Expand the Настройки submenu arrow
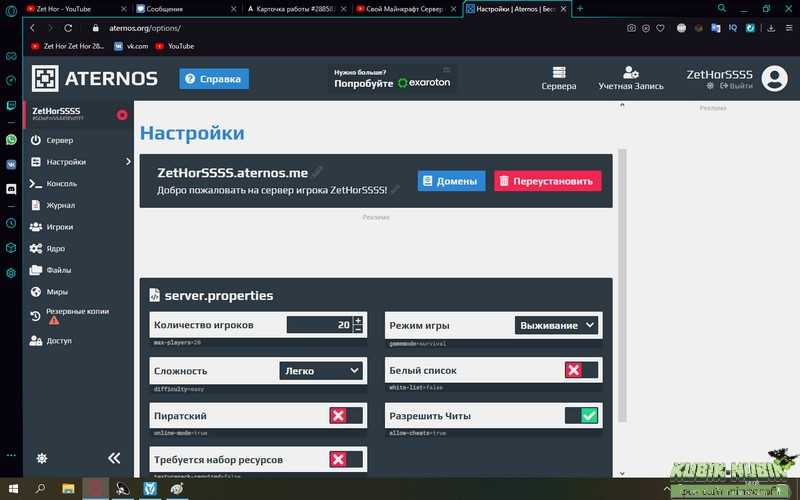Image resolution: width=800 pixels, height=500 pixels. coord(128,162)
